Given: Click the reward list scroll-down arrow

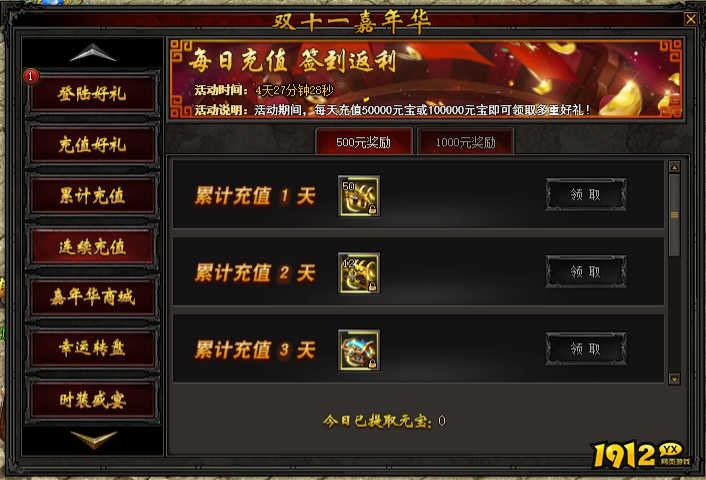Looking at the screenshot, I should [674, 379].
